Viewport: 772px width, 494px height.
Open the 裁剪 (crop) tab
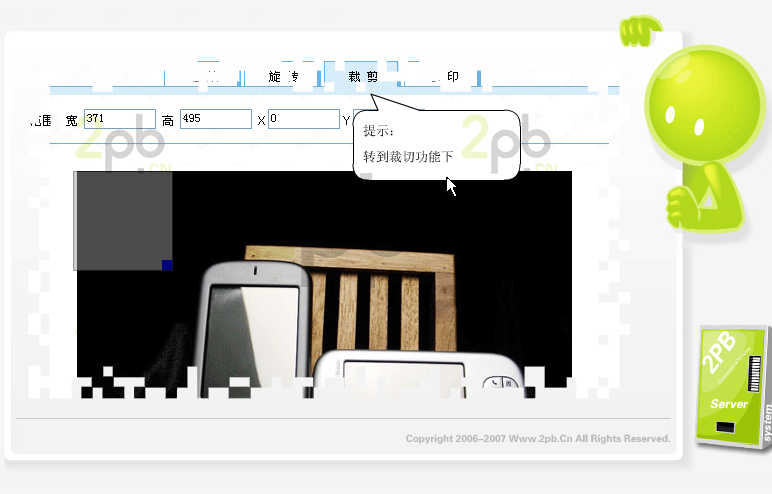(x=363, y=76)
